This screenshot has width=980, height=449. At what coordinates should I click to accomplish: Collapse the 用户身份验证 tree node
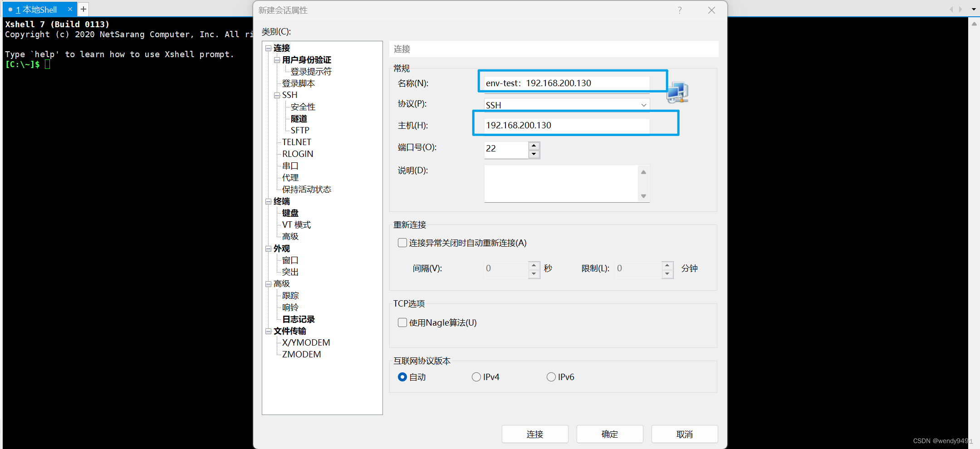pyautogui.click(x=277, y=60)
